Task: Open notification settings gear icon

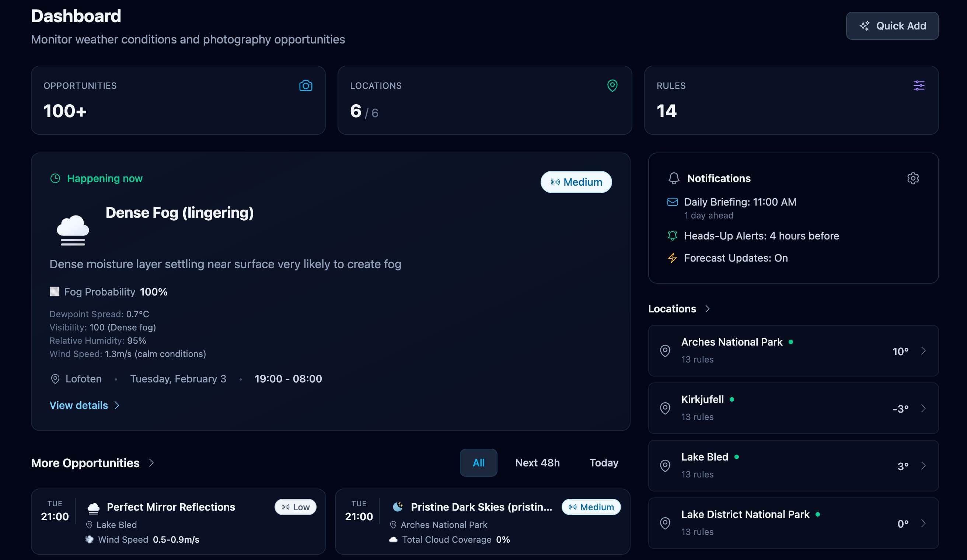Action: [912, 178]
